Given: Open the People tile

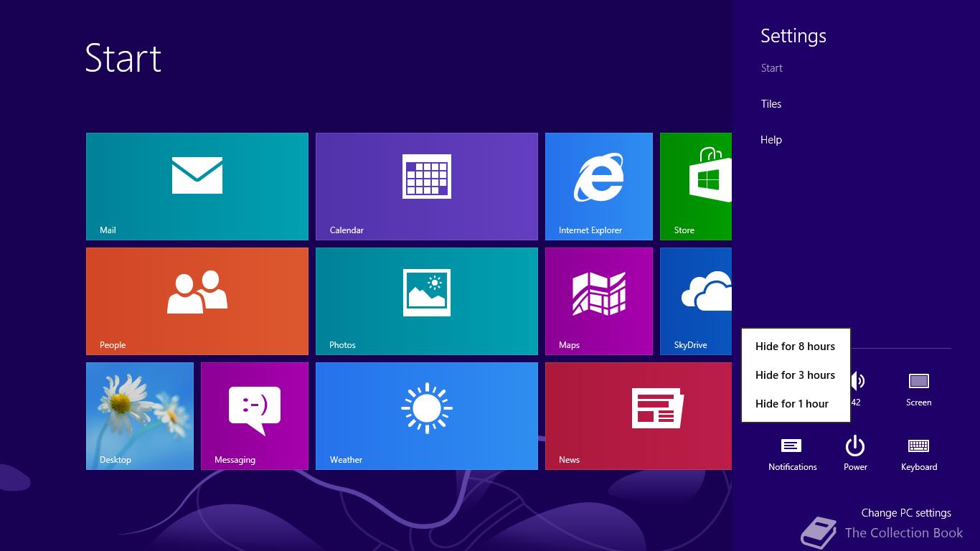Looking at the screenshot, I should 197,301.
